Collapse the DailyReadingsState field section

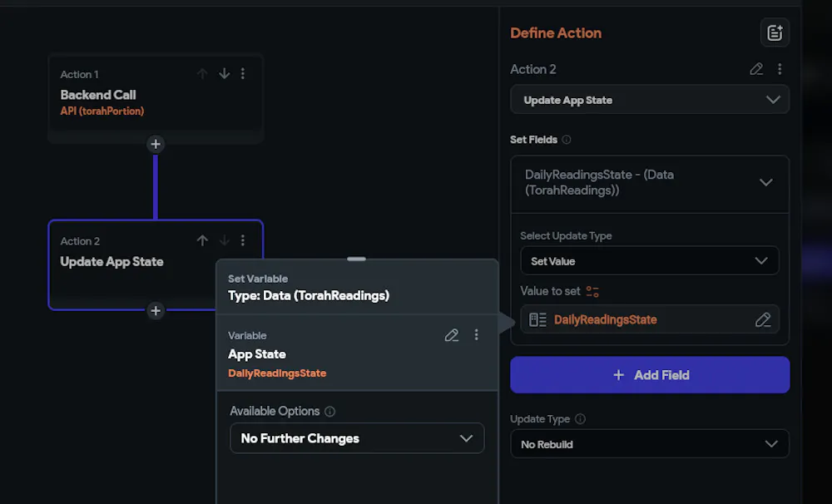click(x=766, y=183)
